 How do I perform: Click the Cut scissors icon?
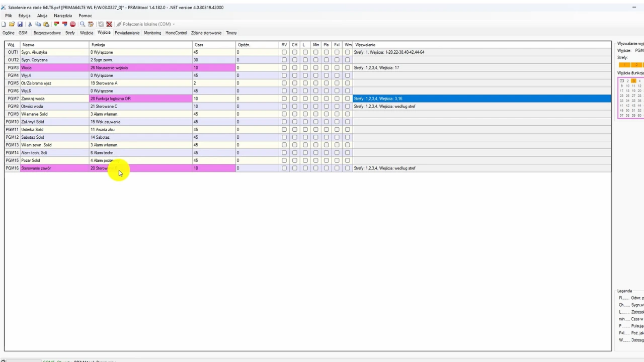coord(30,24)
